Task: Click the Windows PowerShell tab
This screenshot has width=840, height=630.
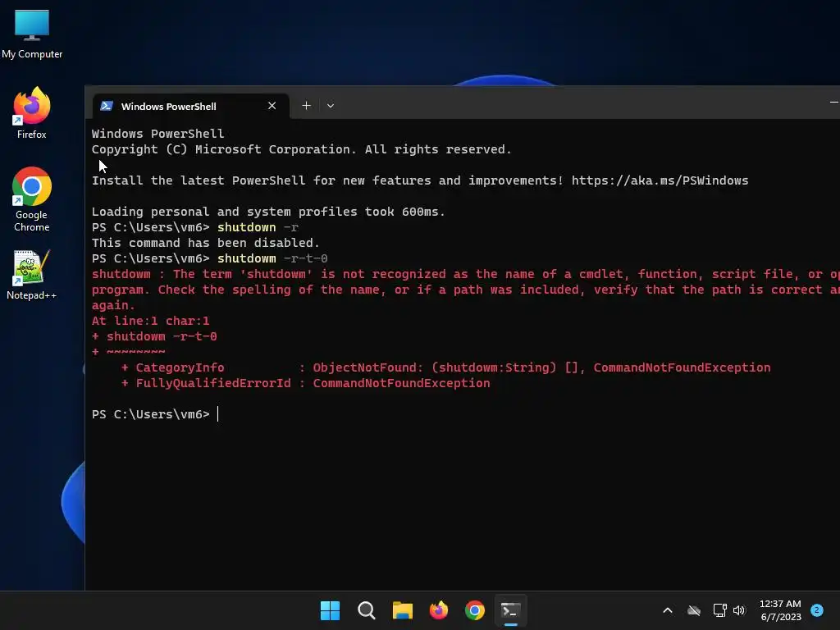Action: pos(190,106)
